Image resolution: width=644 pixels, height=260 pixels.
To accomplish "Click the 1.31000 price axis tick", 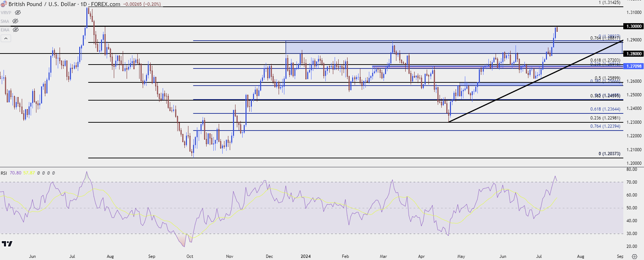I will 634,12.
